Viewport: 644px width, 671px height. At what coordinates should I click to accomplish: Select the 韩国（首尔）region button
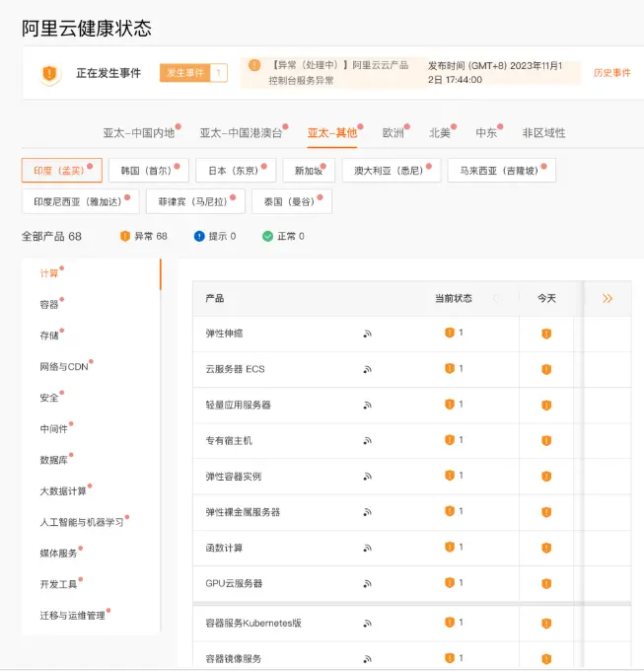pyautogui.click(x=148, y=171)
